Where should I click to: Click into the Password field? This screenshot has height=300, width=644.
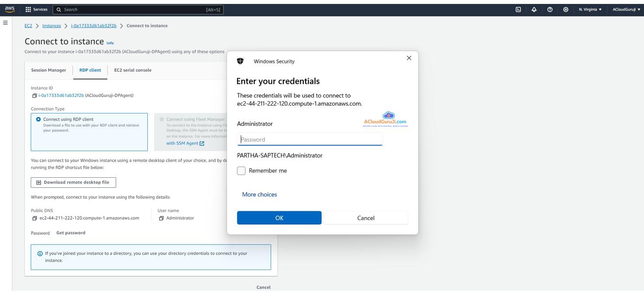point(310,140)
